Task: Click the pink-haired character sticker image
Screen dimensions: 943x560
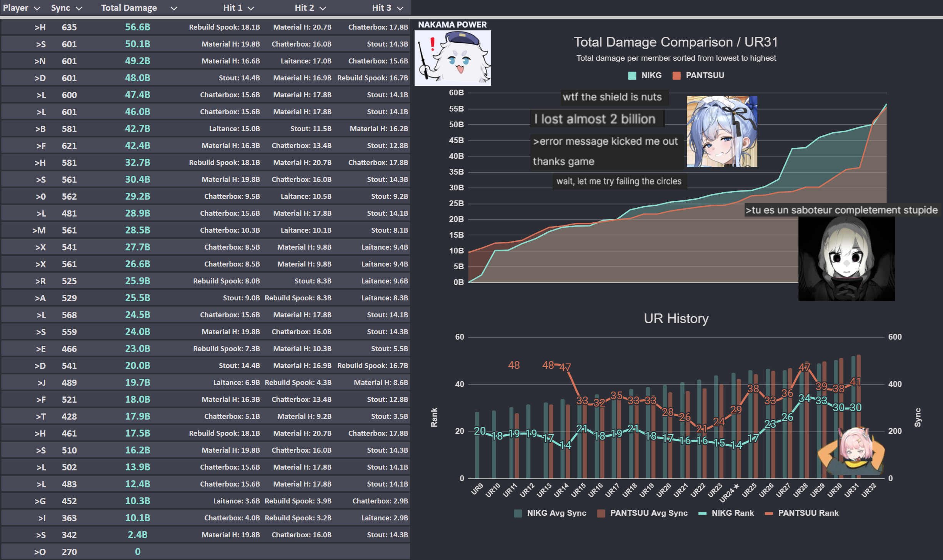Action: [851, 451]
